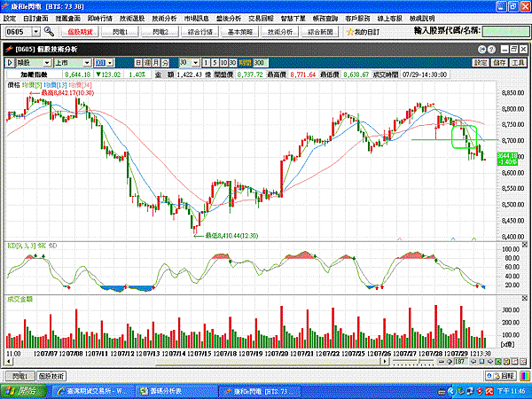Viewport: 532px width, 399px height.
Task: Click the red 個股期貨 toolbar button
Action: tap(80, 32)
